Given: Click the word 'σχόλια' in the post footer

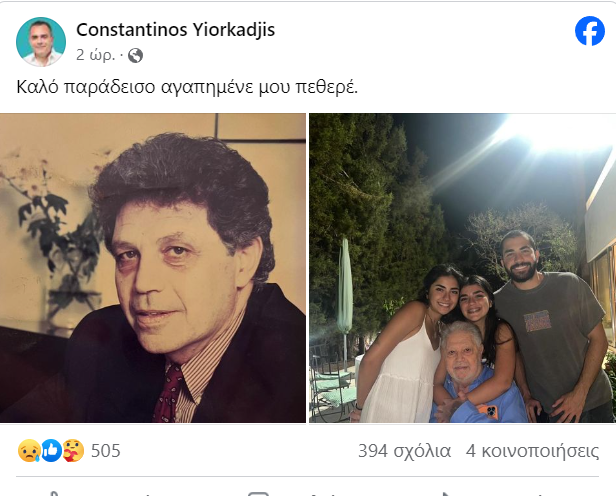Looking at the screenshot, I should pyautogui.click(x=422, y=451).
